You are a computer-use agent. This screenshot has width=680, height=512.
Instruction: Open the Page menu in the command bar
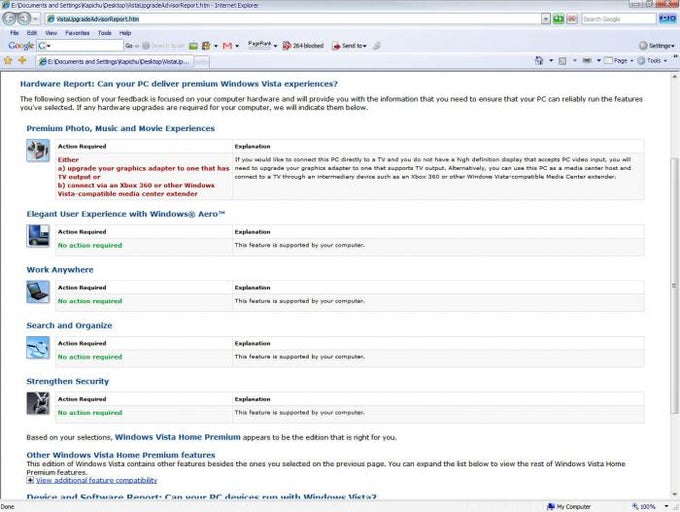point(619,61)
